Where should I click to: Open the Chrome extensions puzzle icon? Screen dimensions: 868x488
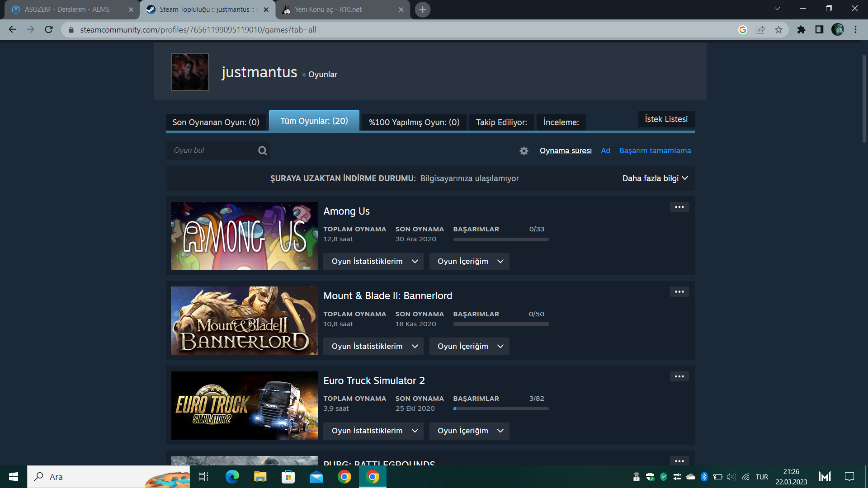tap(801, 30)
